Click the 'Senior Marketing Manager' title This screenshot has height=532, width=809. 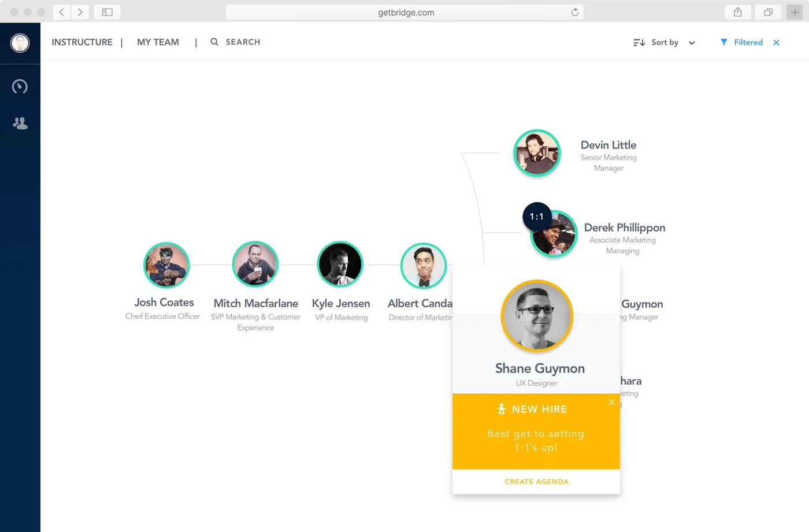coord(608,162)
